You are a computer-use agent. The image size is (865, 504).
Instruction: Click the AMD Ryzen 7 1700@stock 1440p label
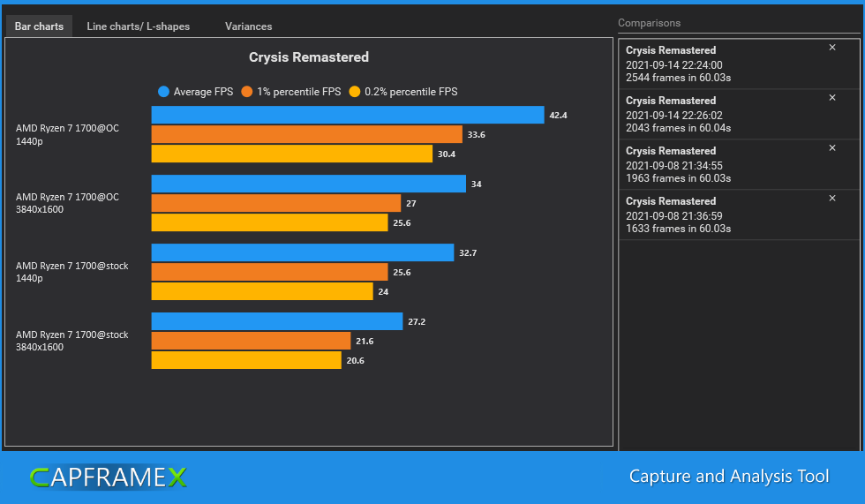[71, 272]
